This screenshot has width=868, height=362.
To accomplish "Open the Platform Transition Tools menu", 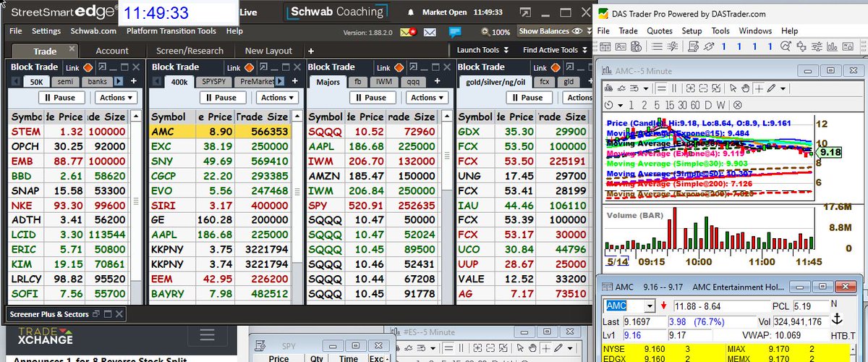I will (x=171, y=31).
